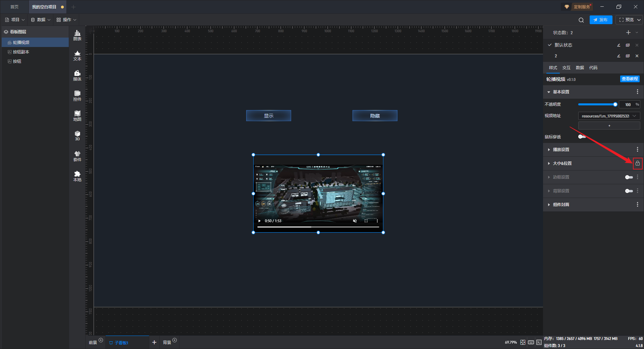Switch to the 样式 tab
The image size is (644, 349).
tap(553, 68)
